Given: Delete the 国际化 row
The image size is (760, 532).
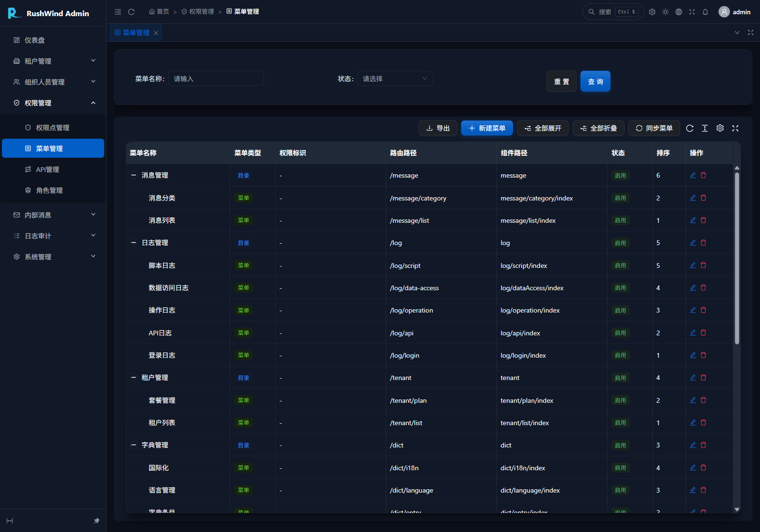Looking at the screenshot, I should point(703,467).
